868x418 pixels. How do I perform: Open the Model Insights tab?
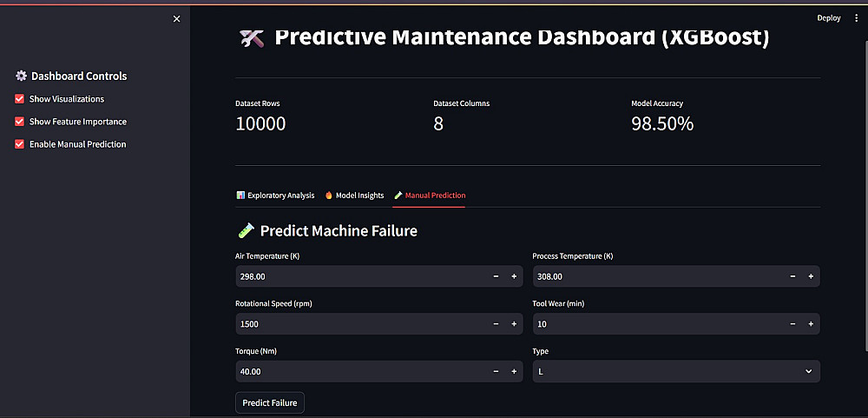[354, 196]
